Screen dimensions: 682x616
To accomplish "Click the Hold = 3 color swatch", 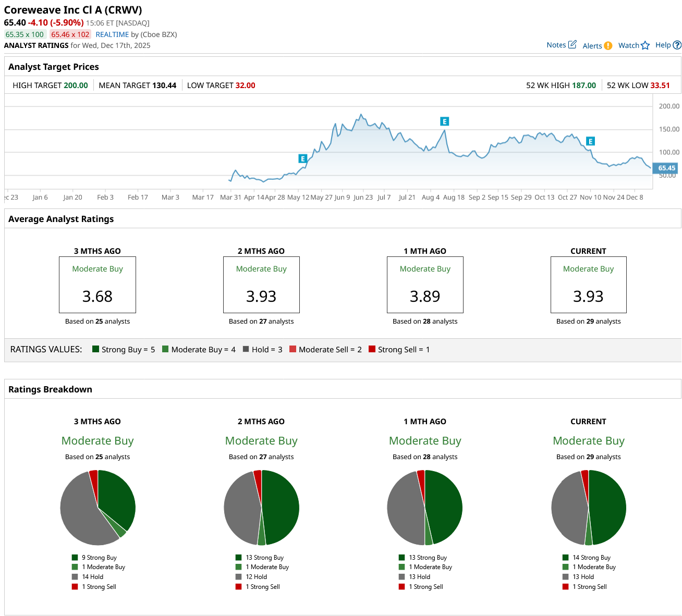I will pyautogui.click(x=246, y=349).
